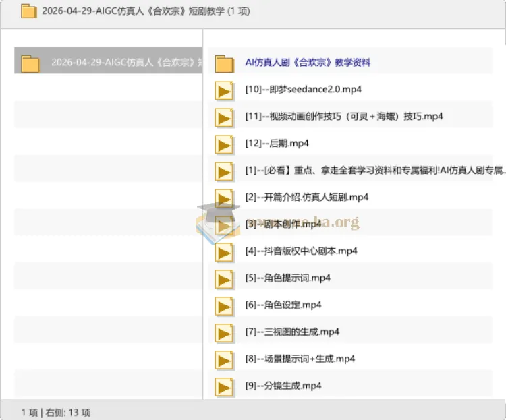Click video icon for [2]--开篇介绍.仿真人短剧.mp4

224,198
